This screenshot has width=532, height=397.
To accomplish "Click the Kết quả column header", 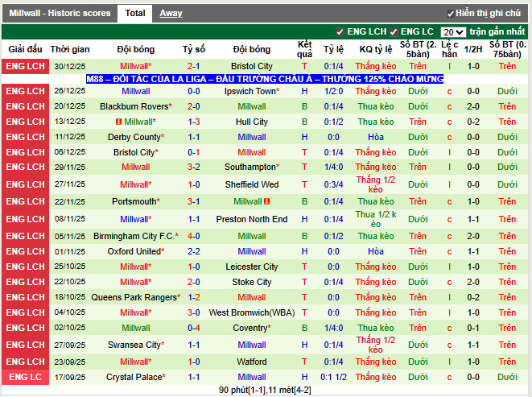I will point(304,50).
